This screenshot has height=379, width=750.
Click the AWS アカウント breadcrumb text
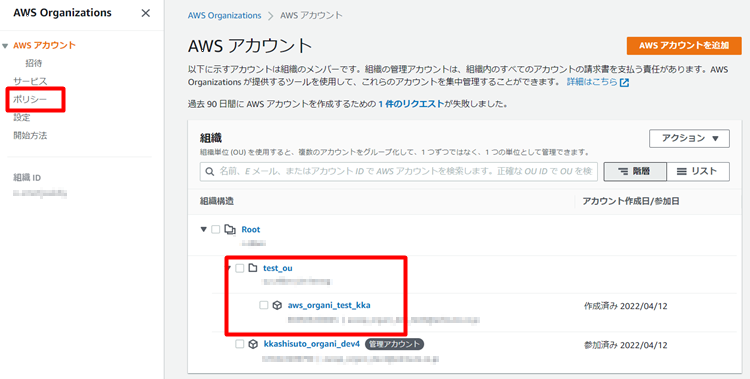[x=311, y=15]
